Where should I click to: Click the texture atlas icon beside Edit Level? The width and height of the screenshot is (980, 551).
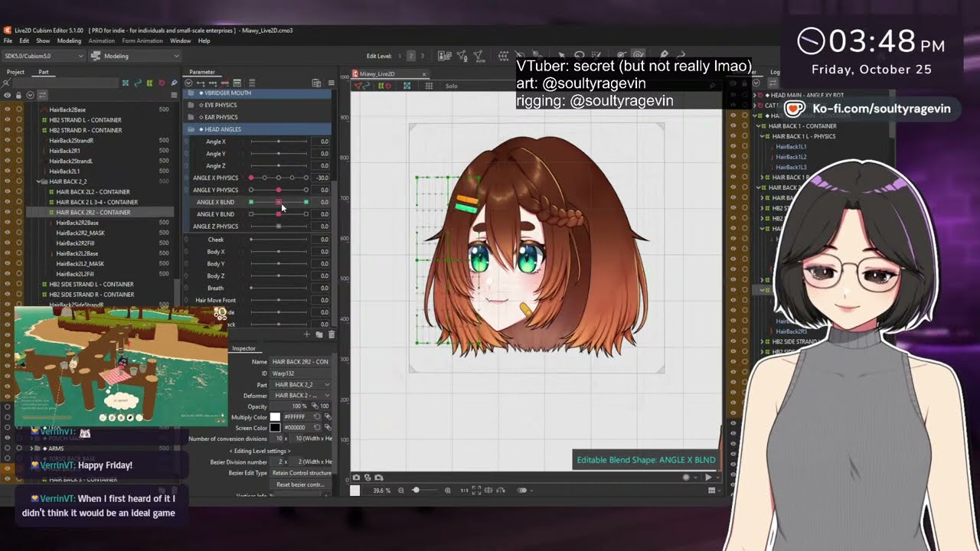[444, 56]
